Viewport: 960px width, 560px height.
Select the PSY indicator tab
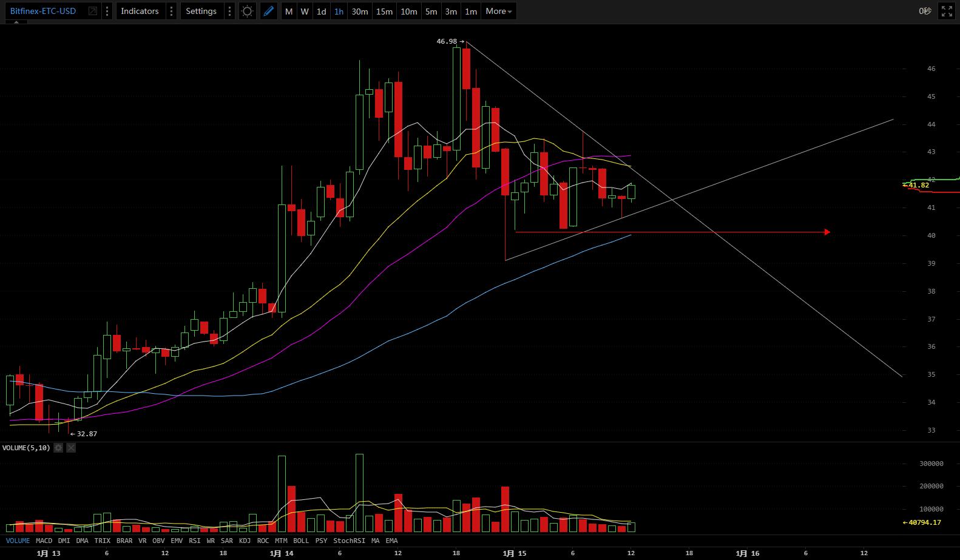(x=322, y=541)
